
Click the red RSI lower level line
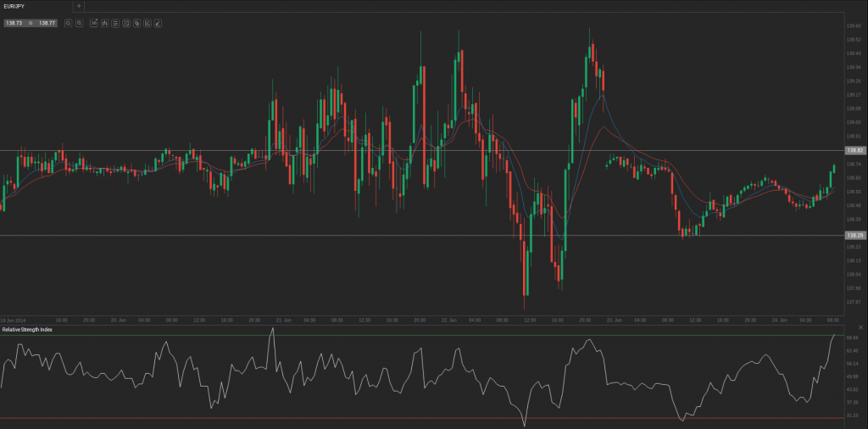point(339,418)
